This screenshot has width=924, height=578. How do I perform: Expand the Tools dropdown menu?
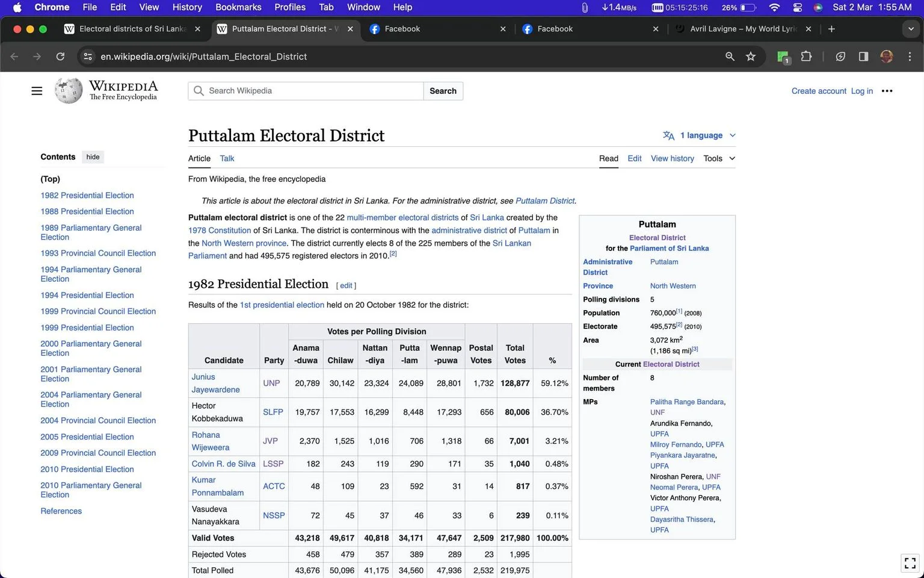click(719, 158)
